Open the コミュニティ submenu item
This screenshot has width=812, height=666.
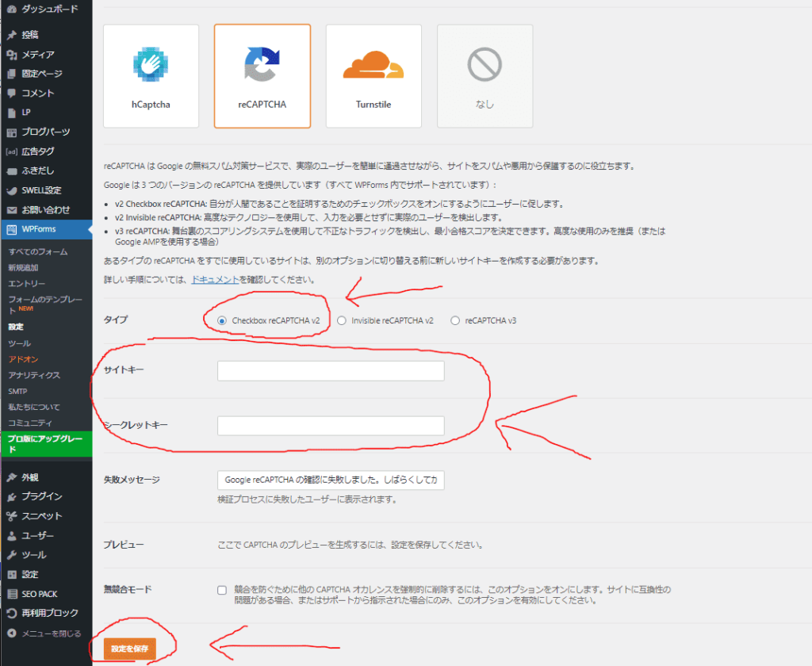[x=30, y=423]
